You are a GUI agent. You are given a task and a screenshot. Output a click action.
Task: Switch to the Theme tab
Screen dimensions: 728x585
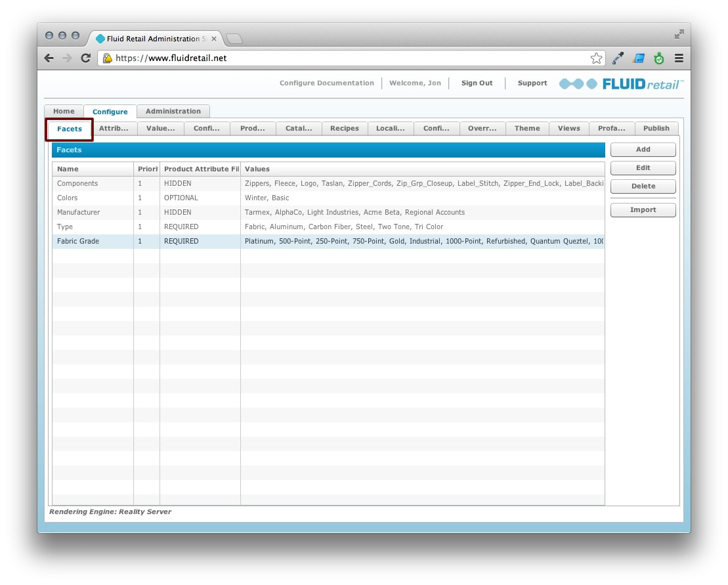(x=527, y=128)
